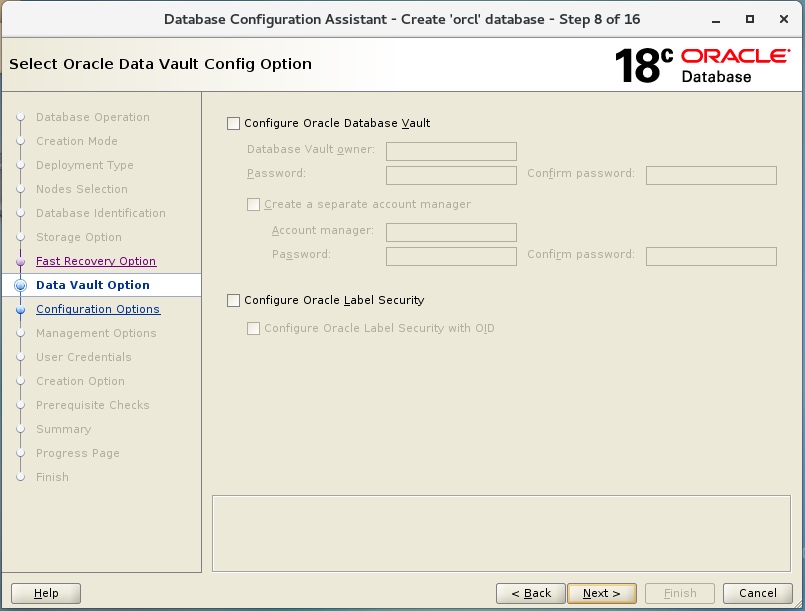Check Configure Oracle Label Security
This screenshot has height=611, width=805.
coord(233,300)
